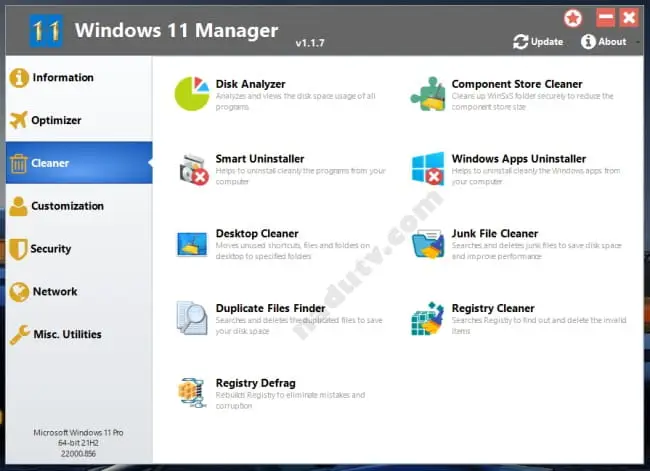Click the Disk Analyzer description text
The height and width of the screenshot is (471, 650).
[x=296, y=101]
